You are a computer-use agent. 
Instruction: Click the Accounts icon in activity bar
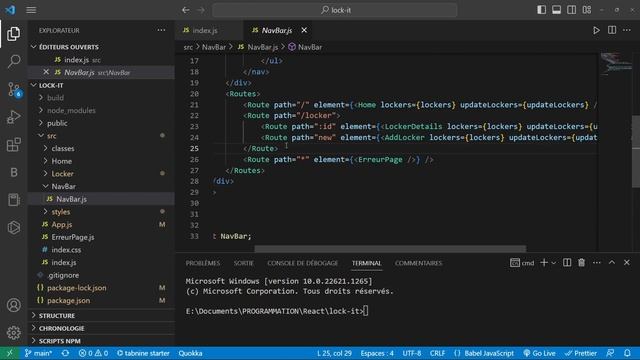(13, 305)
